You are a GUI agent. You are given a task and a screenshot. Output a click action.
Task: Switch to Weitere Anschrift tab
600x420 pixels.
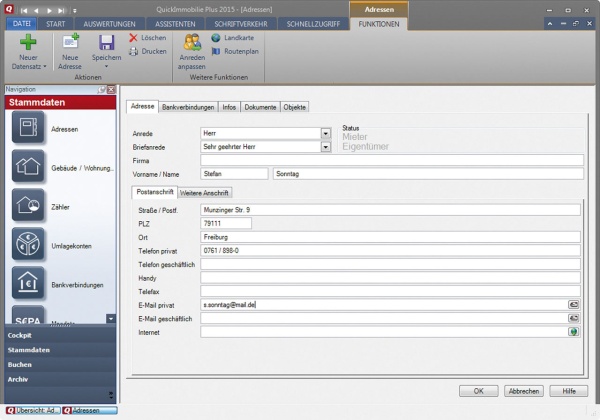click(x=204, y=193)
